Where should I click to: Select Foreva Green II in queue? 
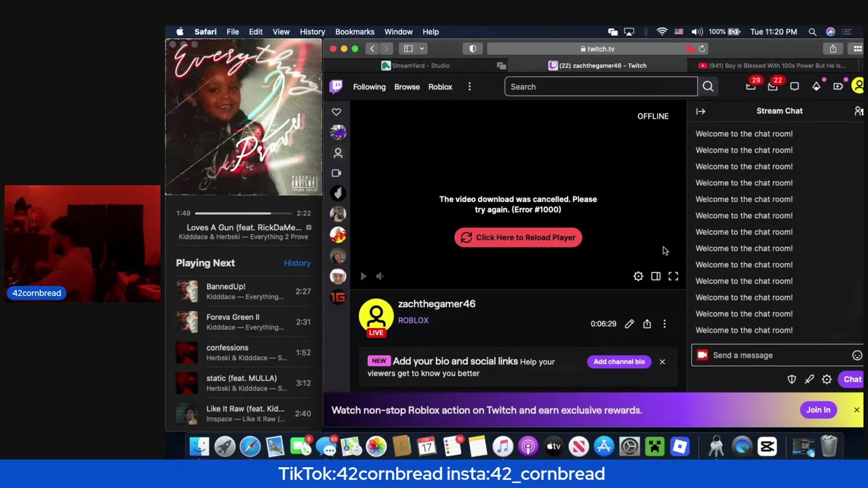click(243, 322)
